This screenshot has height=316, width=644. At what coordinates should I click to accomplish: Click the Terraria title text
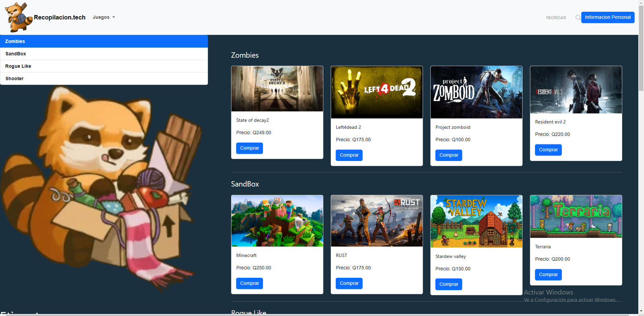[543, 247]
